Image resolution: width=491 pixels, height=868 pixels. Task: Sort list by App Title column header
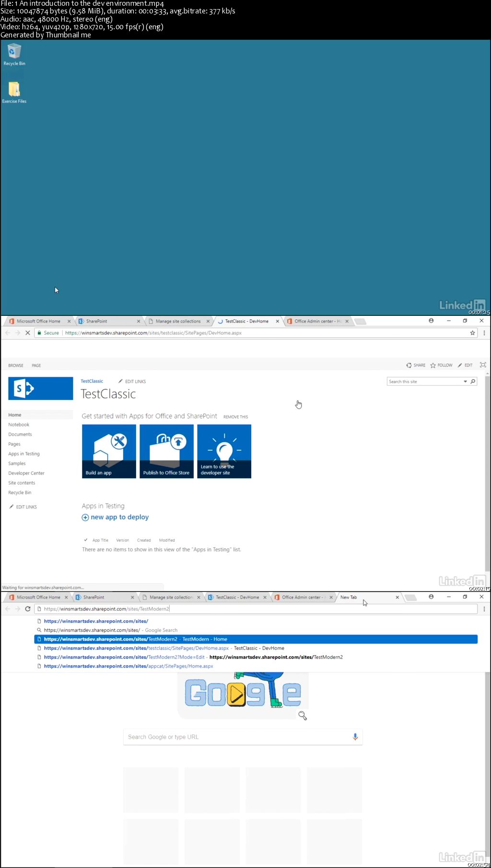tap(100, 540)
